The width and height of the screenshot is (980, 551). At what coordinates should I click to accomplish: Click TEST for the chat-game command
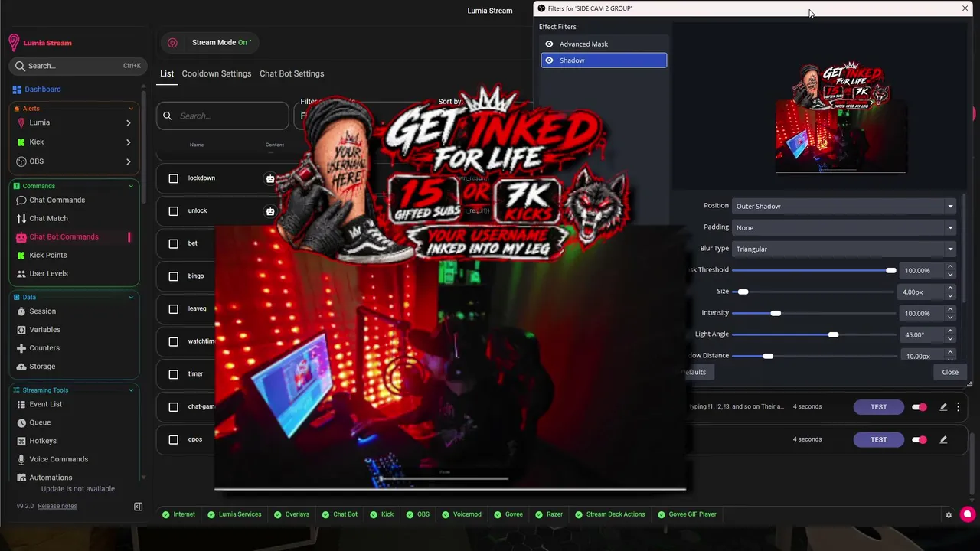878,407
